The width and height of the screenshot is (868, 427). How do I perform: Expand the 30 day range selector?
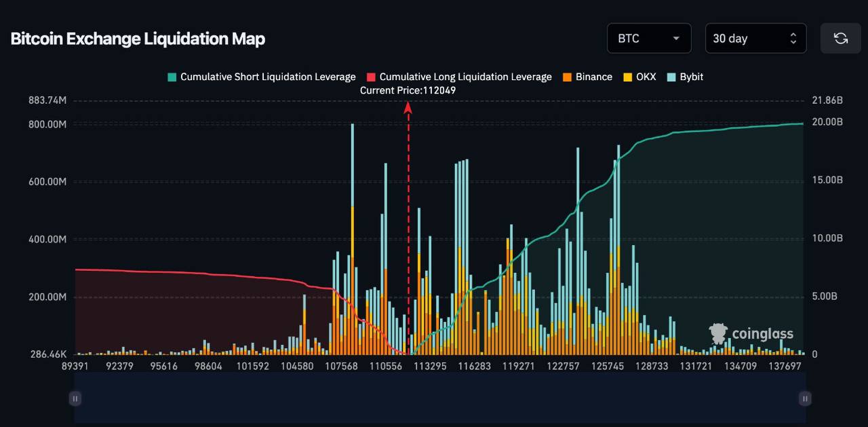point(755,39)
